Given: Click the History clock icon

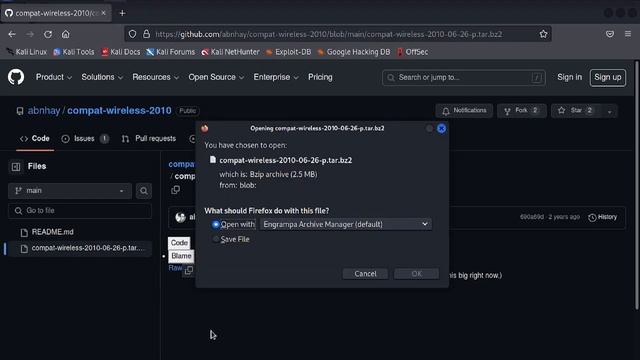Looking at the screenshot, I should (592, 218).
